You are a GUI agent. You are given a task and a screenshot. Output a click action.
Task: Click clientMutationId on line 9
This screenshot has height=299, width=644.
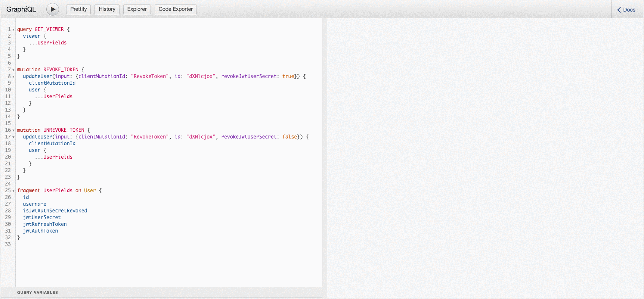(52, 83)
